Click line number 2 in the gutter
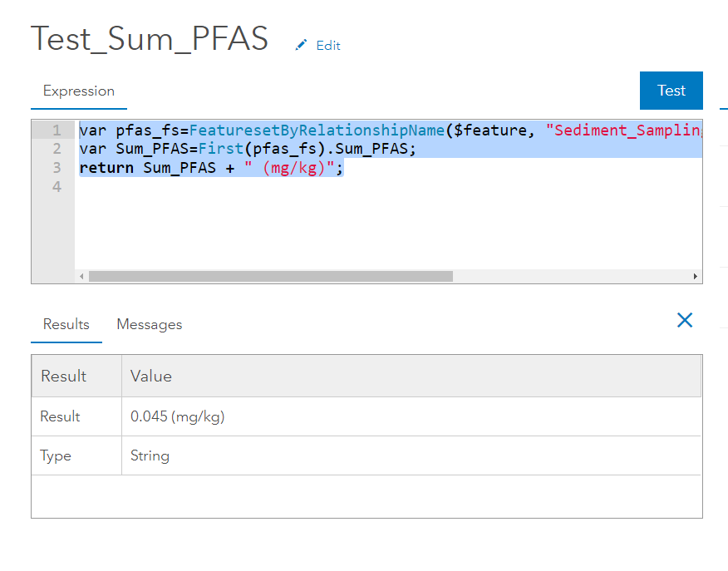The image size is (728, 571). [57, 149]
